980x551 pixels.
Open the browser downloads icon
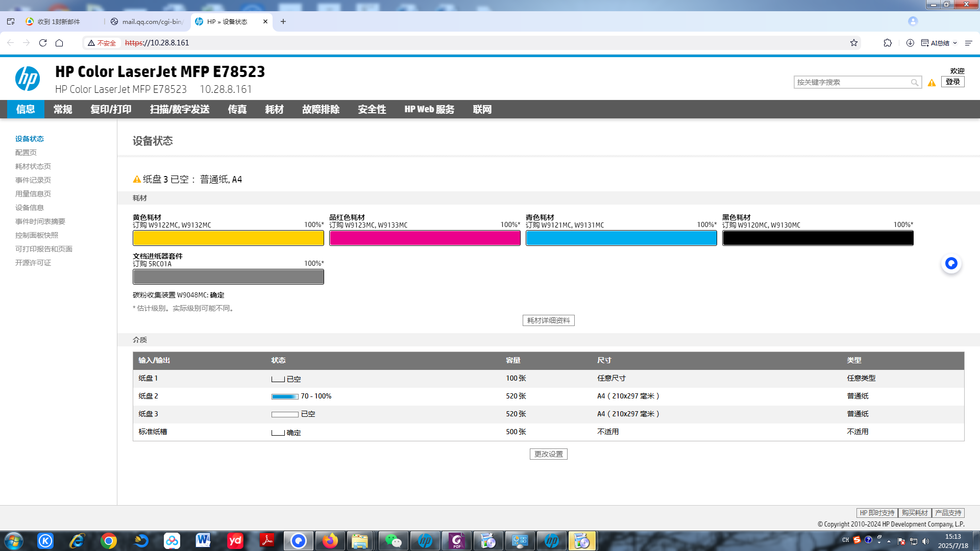coord(910,43)
